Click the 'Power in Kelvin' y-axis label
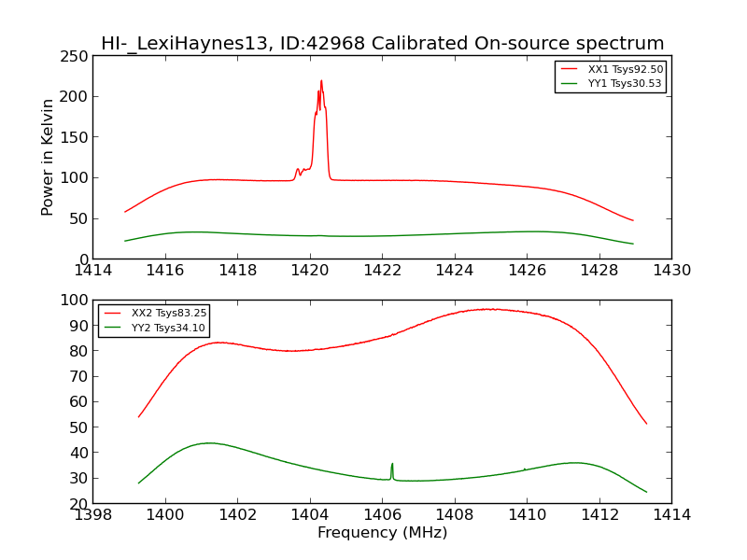Image resolution: width=747 pixels, height=560 pixels. 48,157
